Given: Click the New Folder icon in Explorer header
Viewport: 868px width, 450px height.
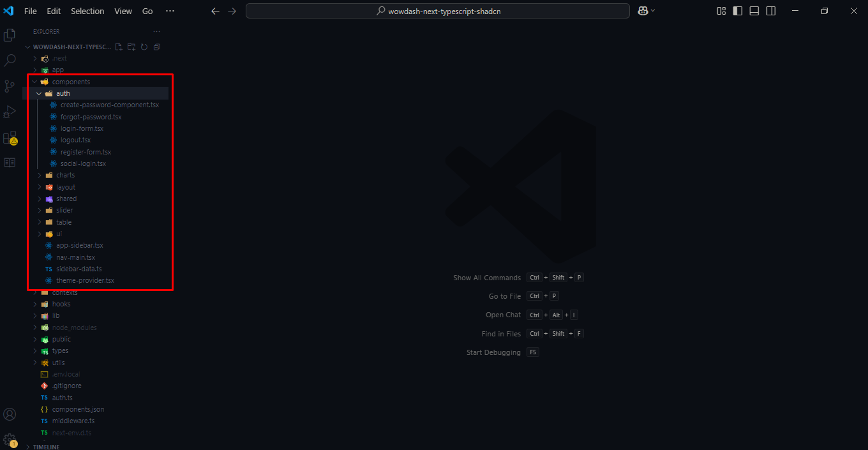Looking at the screenshot, I should click(x=131, y=47).
